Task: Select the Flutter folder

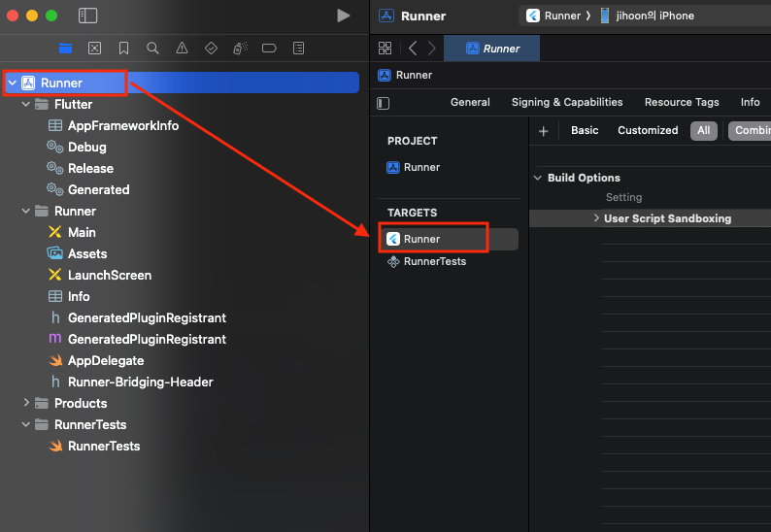Action: pyautogui.click(x=73, y=104)
